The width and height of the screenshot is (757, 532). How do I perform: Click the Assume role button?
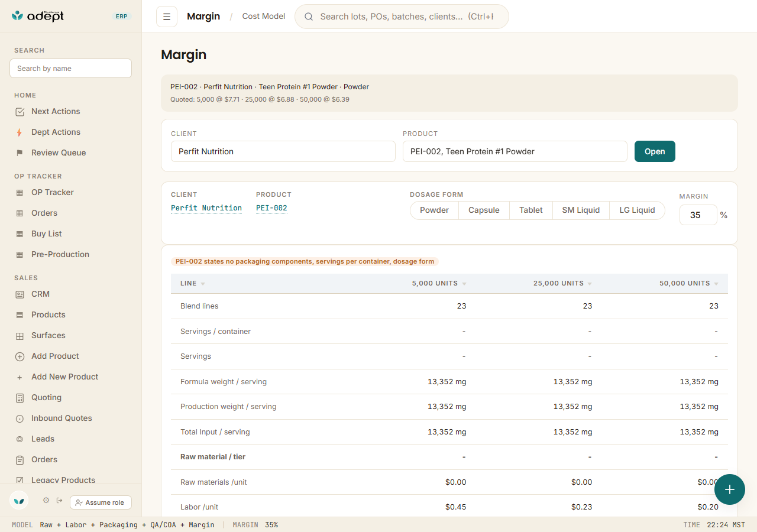[x=101, y=502]
